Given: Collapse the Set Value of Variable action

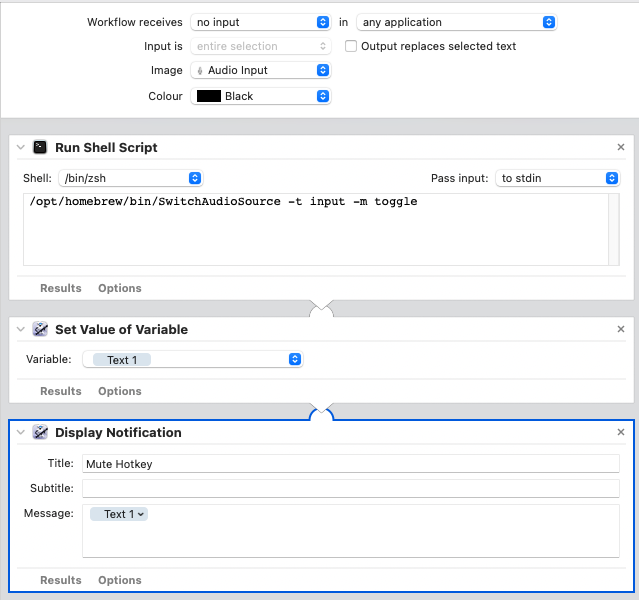Looking at the screenshot, I should [x=21, y=329].
